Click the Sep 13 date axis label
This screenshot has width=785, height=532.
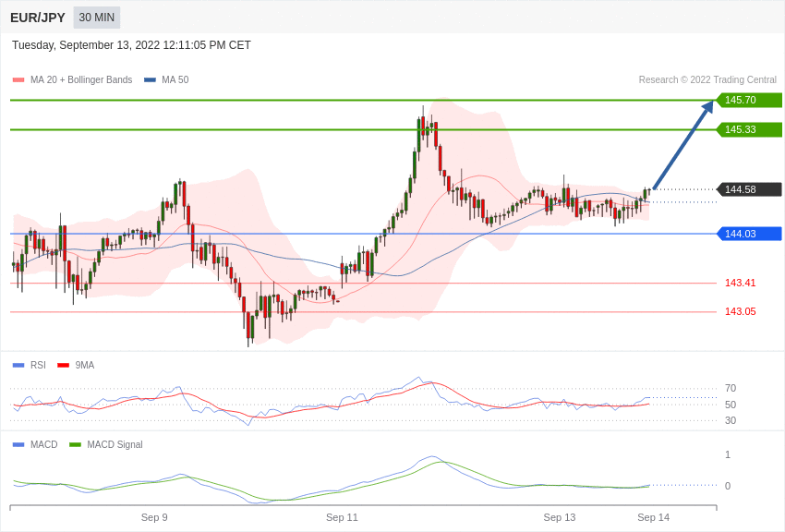560,517
